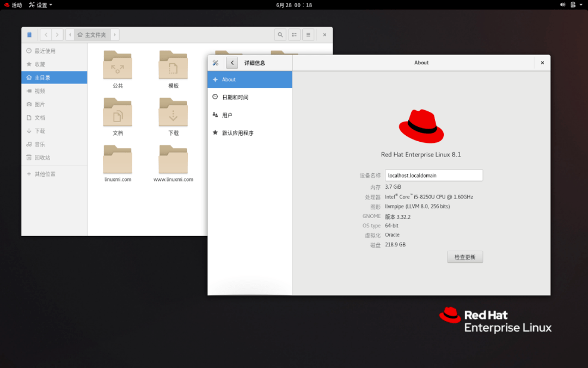Open the system power menu arrow
Screen dimensions: 588x368
(581, 5)
